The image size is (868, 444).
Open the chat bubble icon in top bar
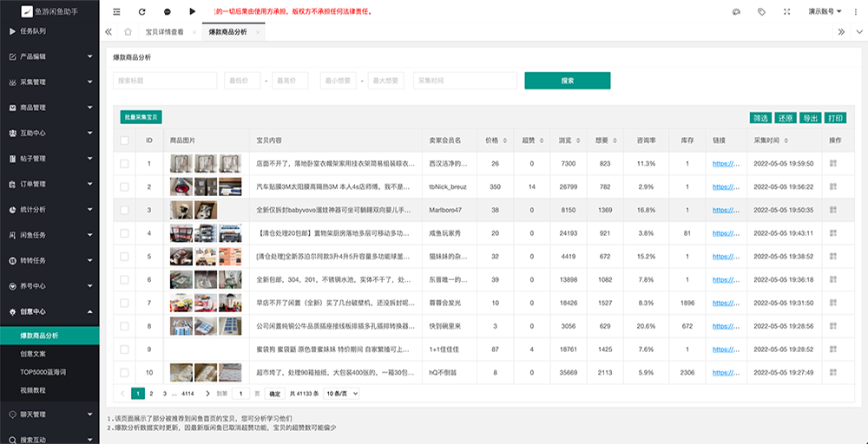point(168,11)
